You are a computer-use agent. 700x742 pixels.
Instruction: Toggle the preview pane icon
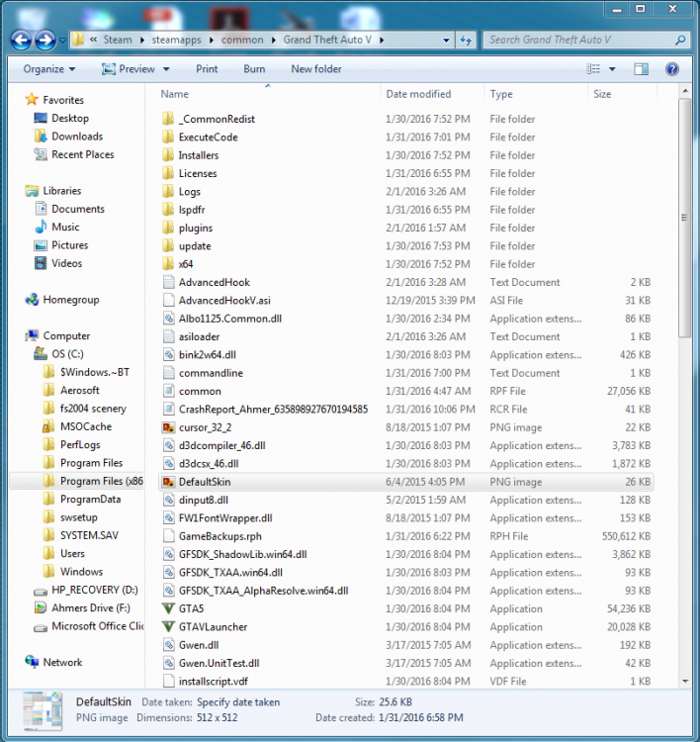(641, 69)
